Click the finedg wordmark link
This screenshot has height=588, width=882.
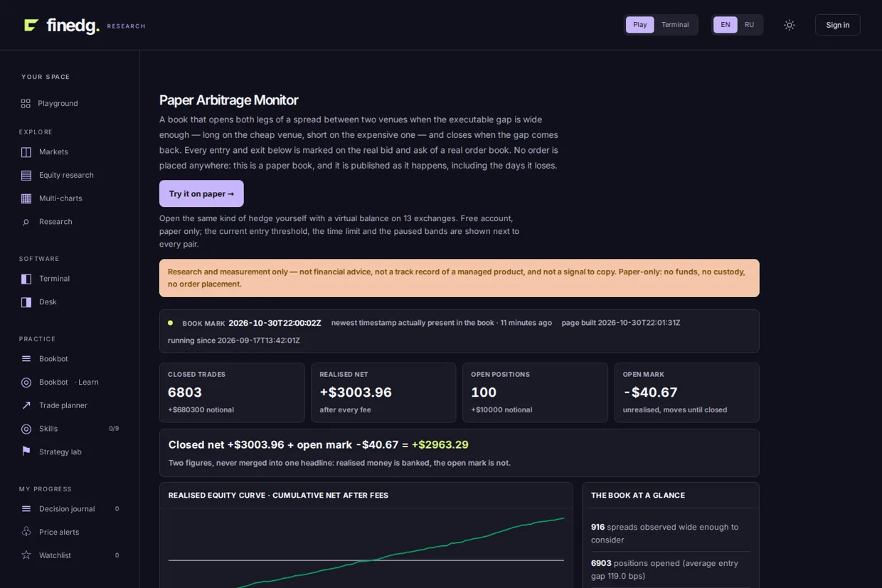[x=73, y=26]
